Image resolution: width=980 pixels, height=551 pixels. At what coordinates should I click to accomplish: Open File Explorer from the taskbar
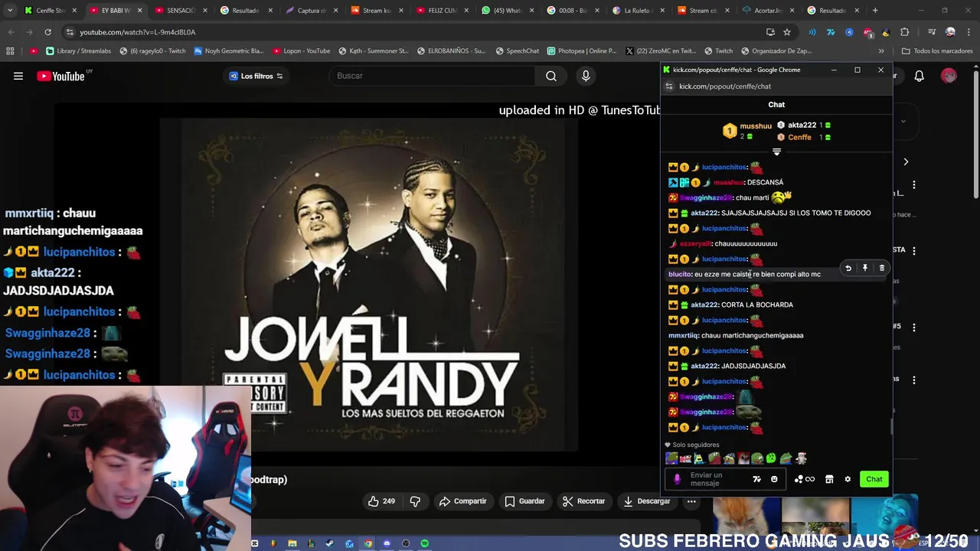pyautogui.click(x=292, y=543)
